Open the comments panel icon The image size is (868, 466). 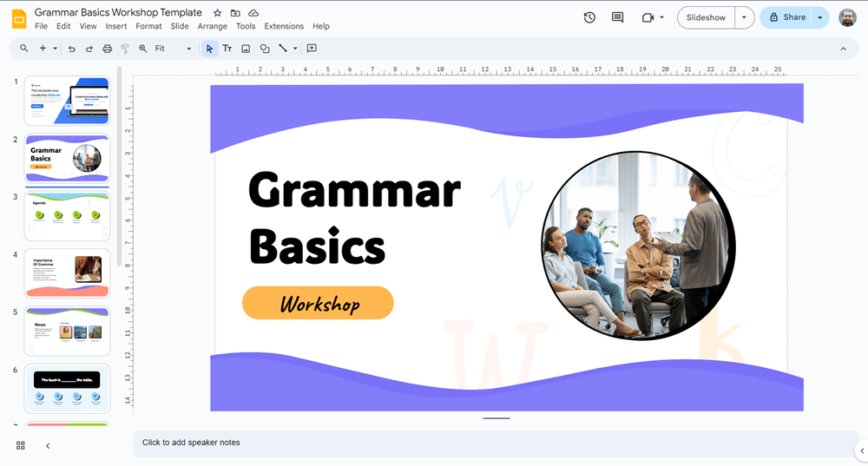click(x=617, y=17)
